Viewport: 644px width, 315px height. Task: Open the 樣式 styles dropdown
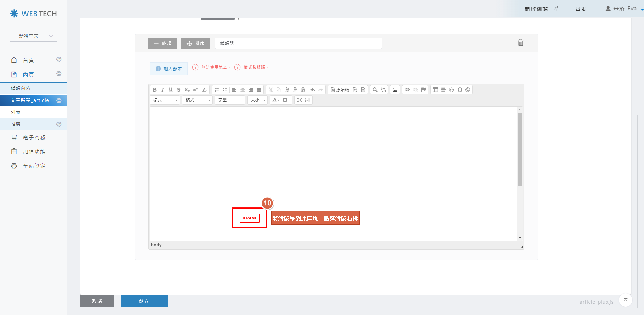click(165, 100)
